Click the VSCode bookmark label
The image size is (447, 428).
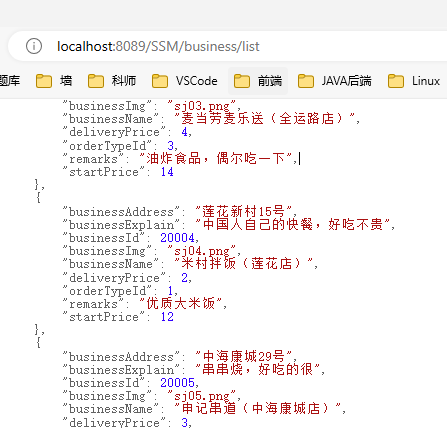tap(197, 81)
